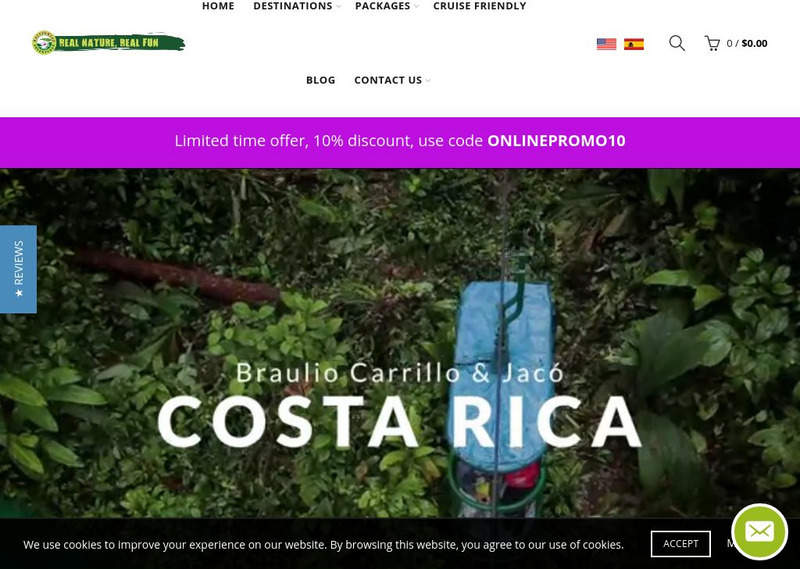Click the star icon in the Reviews tab
Image resolution: width=800 pixels, height=569 pixels.
[x=19, y=293]
